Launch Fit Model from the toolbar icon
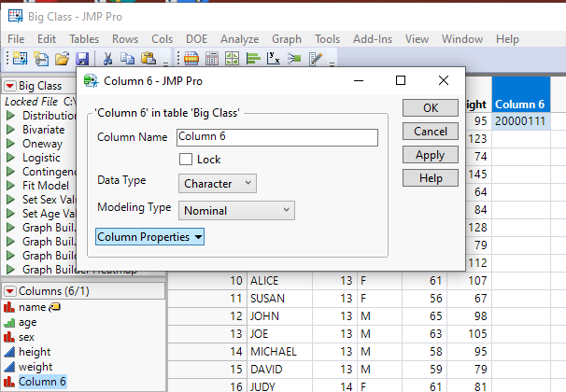This screenshot has height=392, width=566. pyautogui.click(x=294, y=58)
